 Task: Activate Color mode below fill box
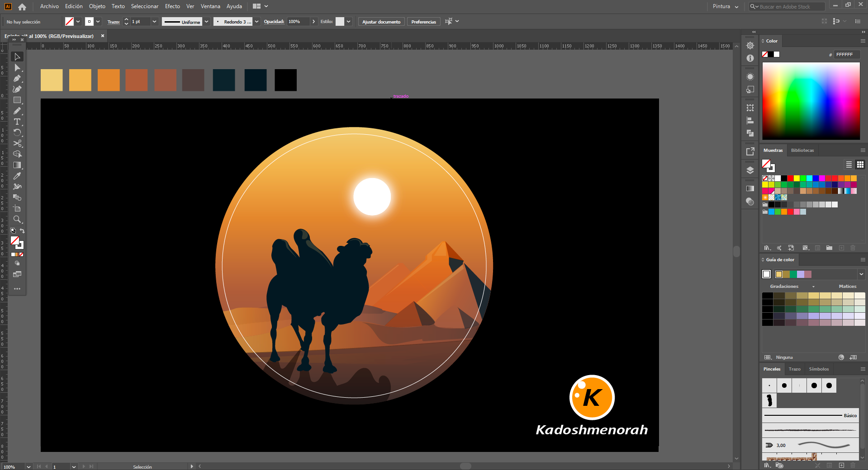13,254
